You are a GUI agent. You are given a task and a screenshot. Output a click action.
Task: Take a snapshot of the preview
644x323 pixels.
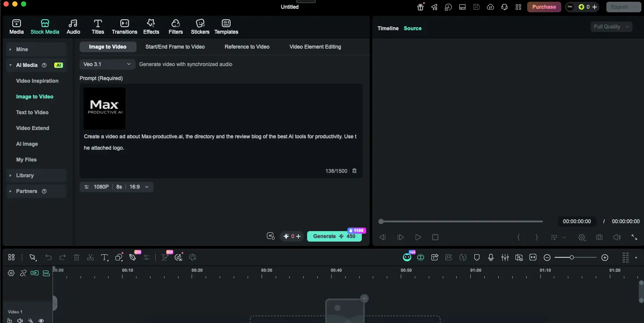point(599,237)
